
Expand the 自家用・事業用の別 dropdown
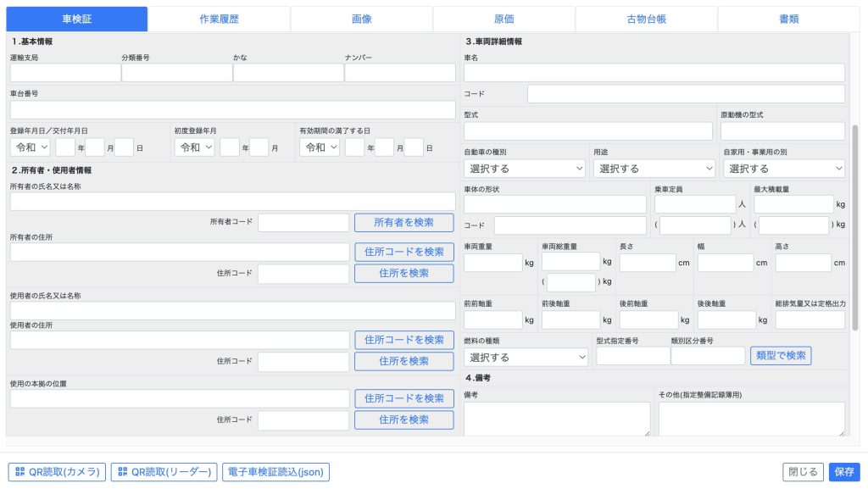click(784, 169)
